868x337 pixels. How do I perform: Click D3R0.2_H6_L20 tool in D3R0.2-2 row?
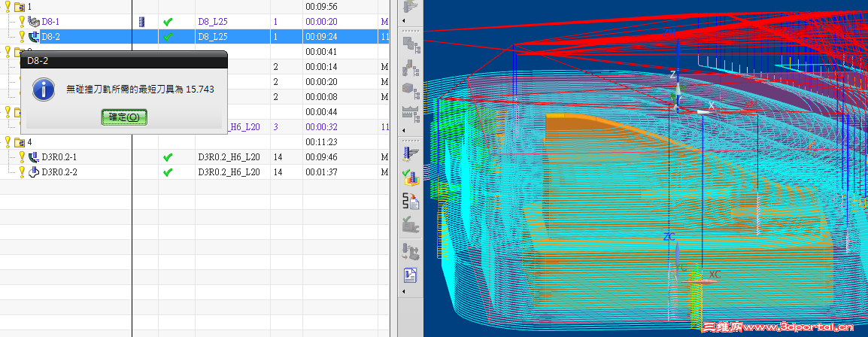pyautogui.click(x=229, y=172)
